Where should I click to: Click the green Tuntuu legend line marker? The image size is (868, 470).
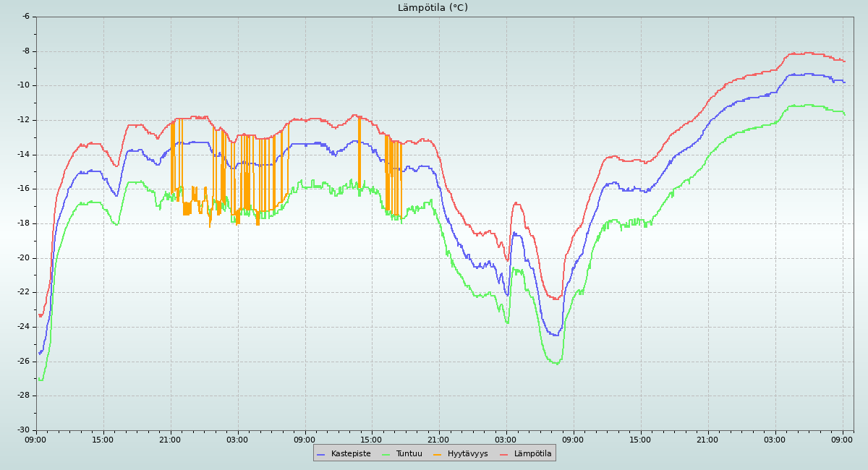point(386,454)
